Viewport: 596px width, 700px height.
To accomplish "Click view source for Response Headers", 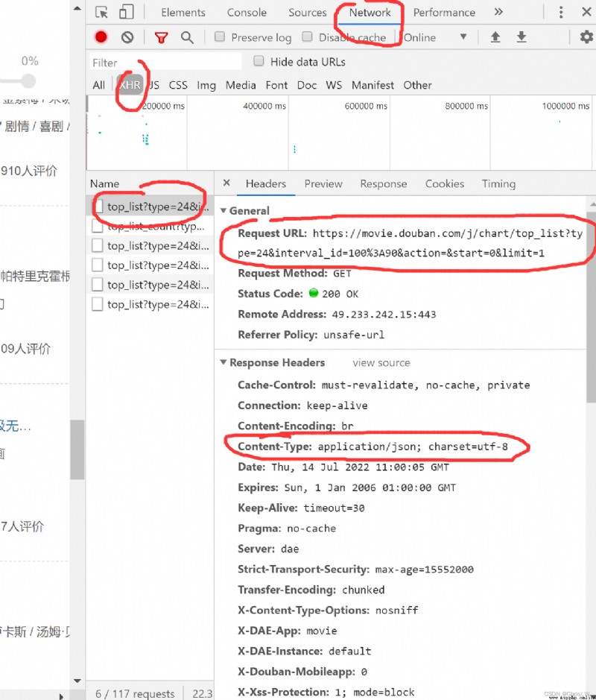I will click(381, 362).
